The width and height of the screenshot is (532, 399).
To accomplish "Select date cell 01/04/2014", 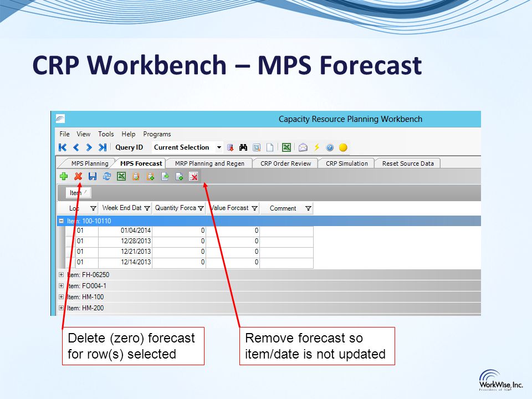I will point(125,231).
